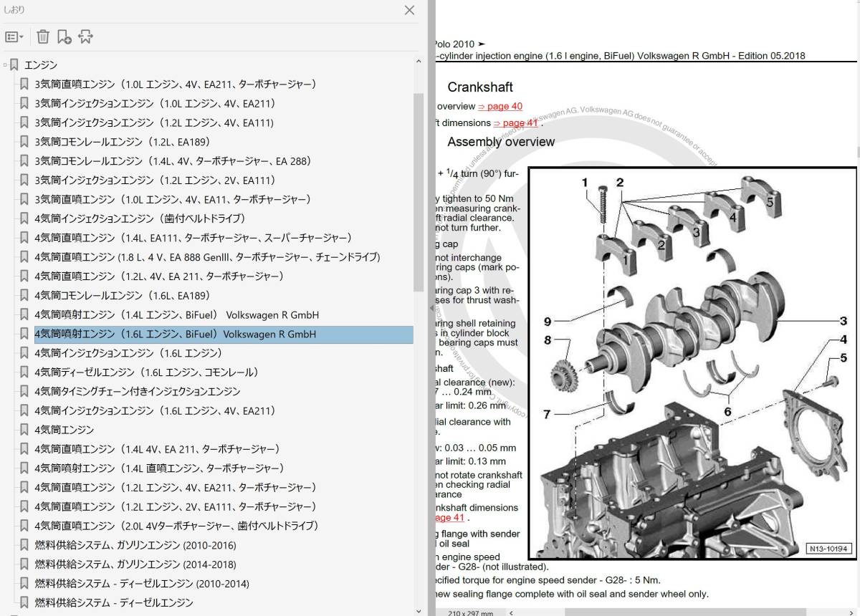Click the crankshaft exploded diagram image
Image resolution: width=860 pixels, height=616 pixels.
[692, 363]
